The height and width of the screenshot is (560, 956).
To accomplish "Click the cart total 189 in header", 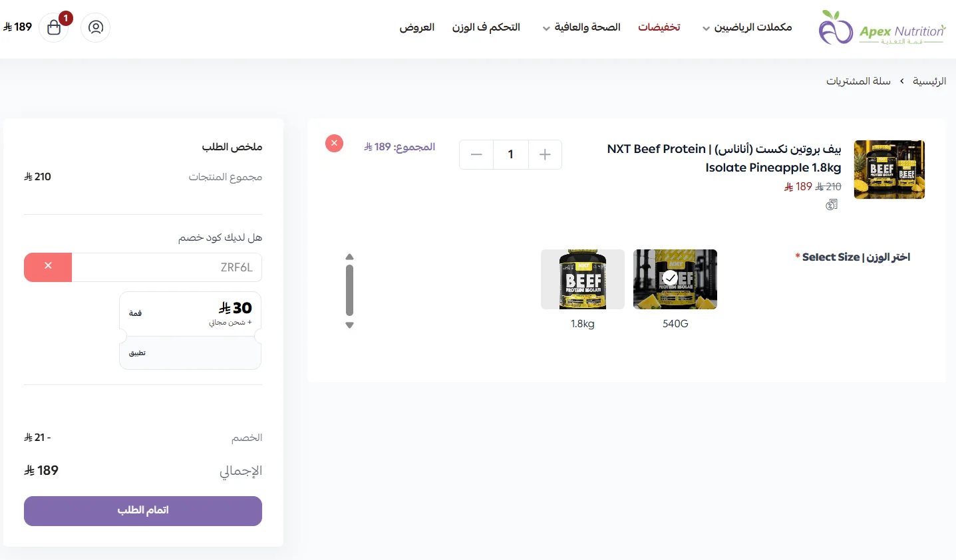I will (x=18, y=27).
